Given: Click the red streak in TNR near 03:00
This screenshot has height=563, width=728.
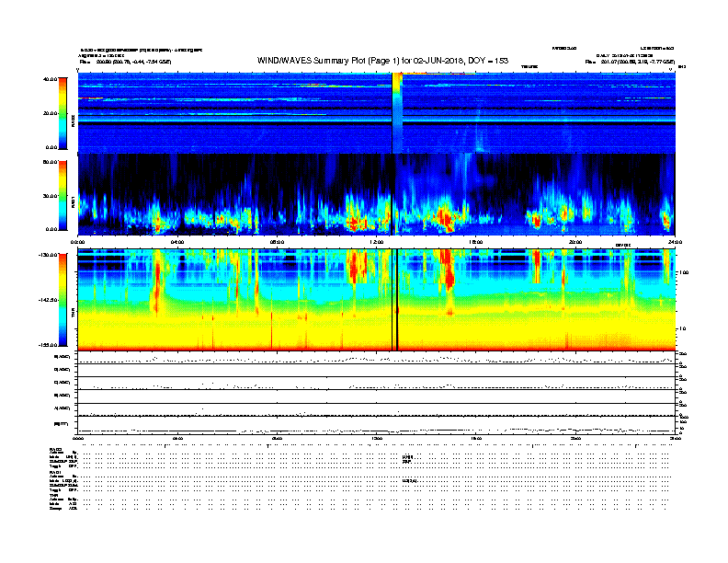Looking at the screenshot, I should (156, 288).
